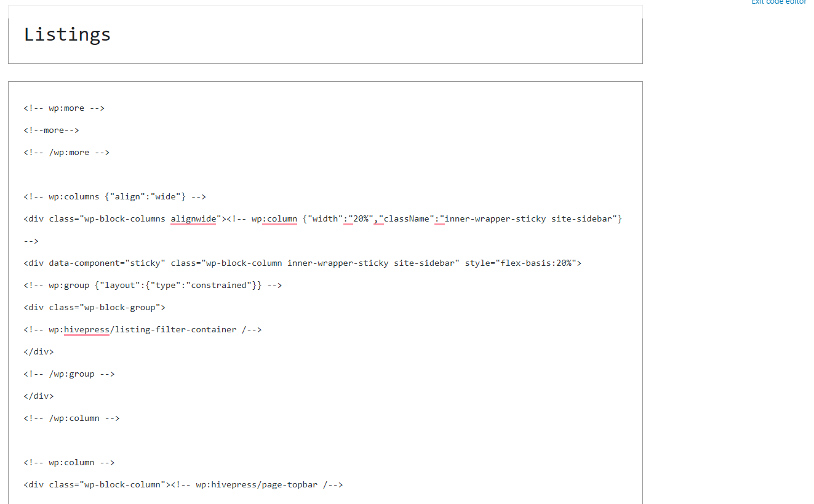Click the underlined word alignwide
This screenshot has height=504, width=814.
pyautogui.click(x=193, y=219)
